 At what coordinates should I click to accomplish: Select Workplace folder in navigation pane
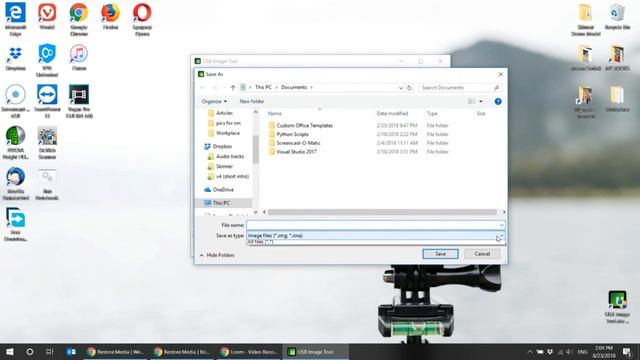point(228,133)
